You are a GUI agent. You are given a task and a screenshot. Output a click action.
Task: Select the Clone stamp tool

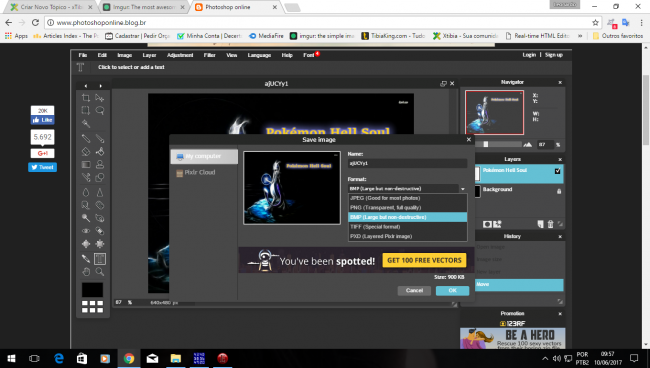coord(100,165)
